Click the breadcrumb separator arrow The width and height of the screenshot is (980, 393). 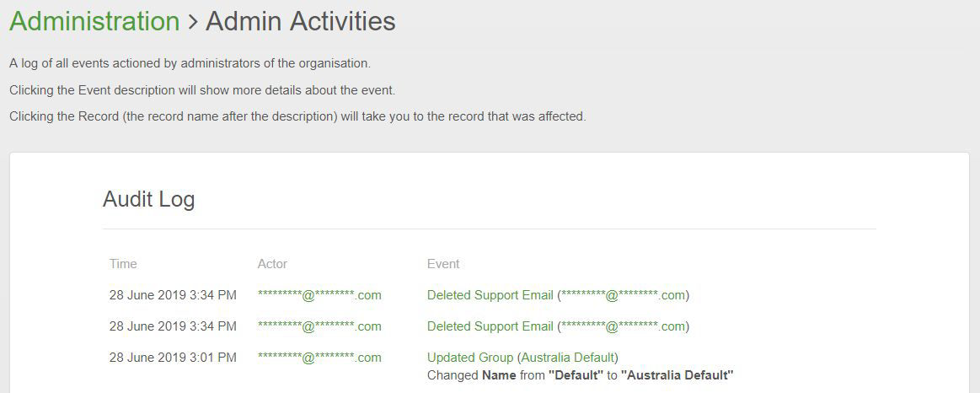coord(193,23)
